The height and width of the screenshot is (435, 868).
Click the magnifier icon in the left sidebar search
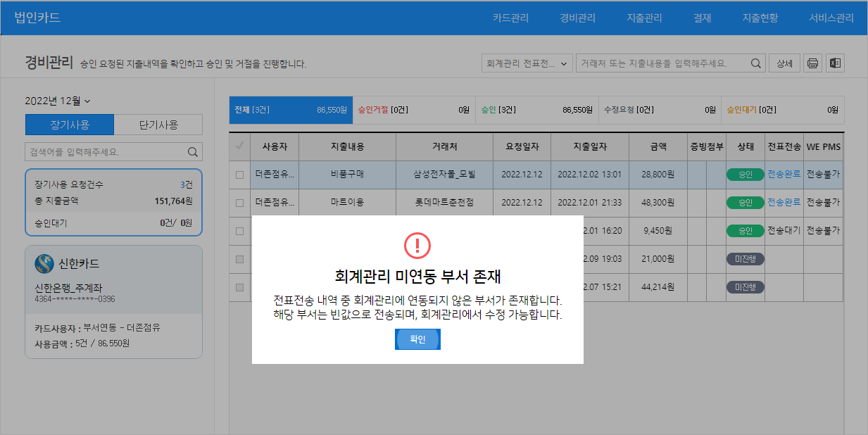pos(192,152)
